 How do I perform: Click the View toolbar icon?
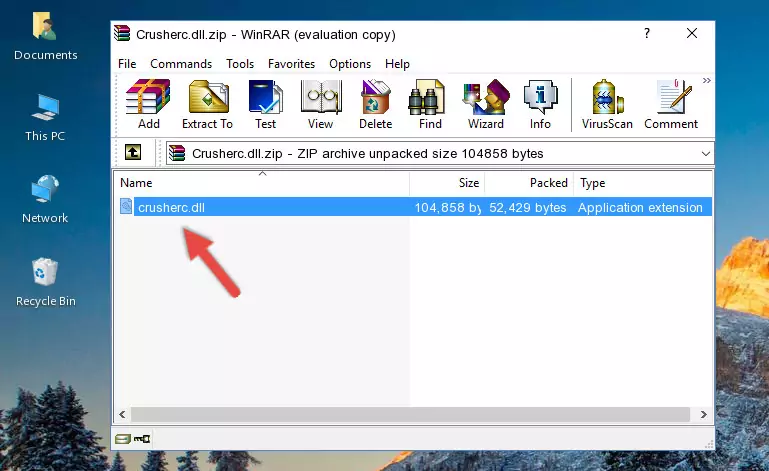321,105
